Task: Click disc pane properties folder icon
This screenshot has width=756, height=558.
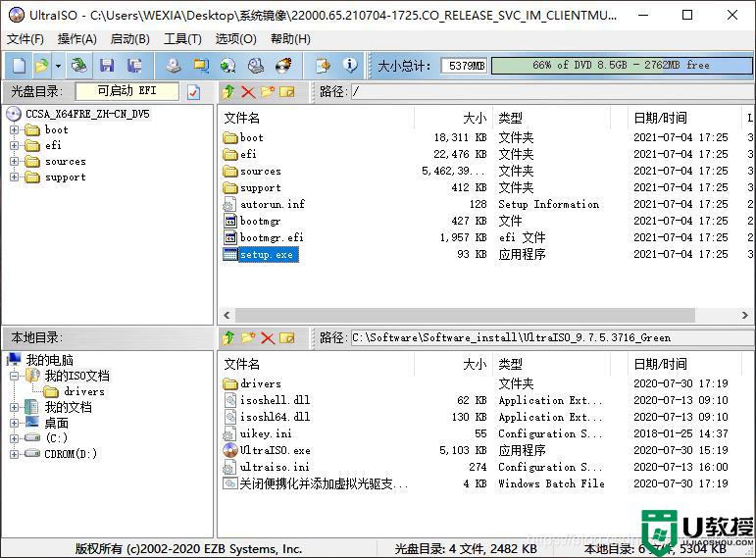Action: 287,91
